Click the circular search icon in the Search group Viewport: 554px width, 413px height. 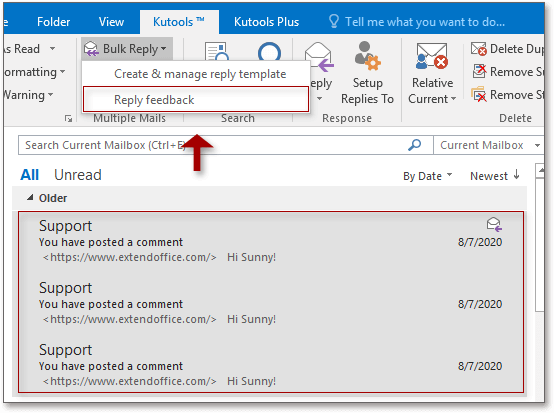tap(269, 52)
